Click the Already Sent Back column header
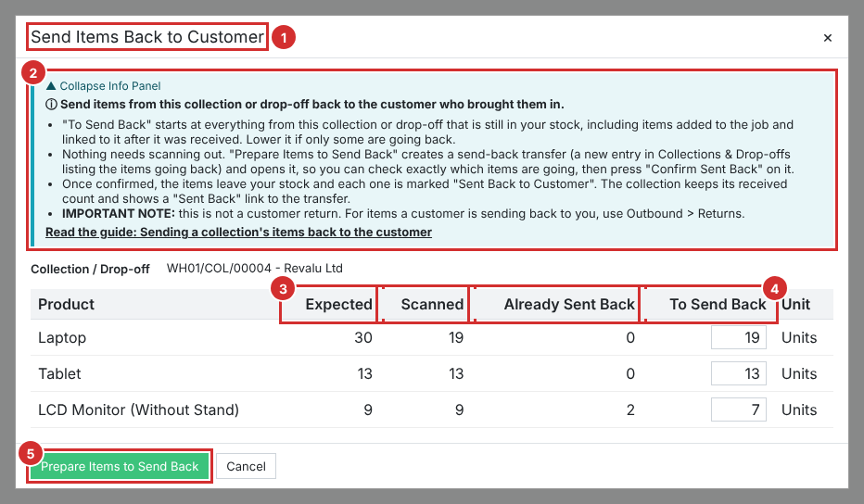The width and height of the screenshot is (864, 504). (569, 305)
